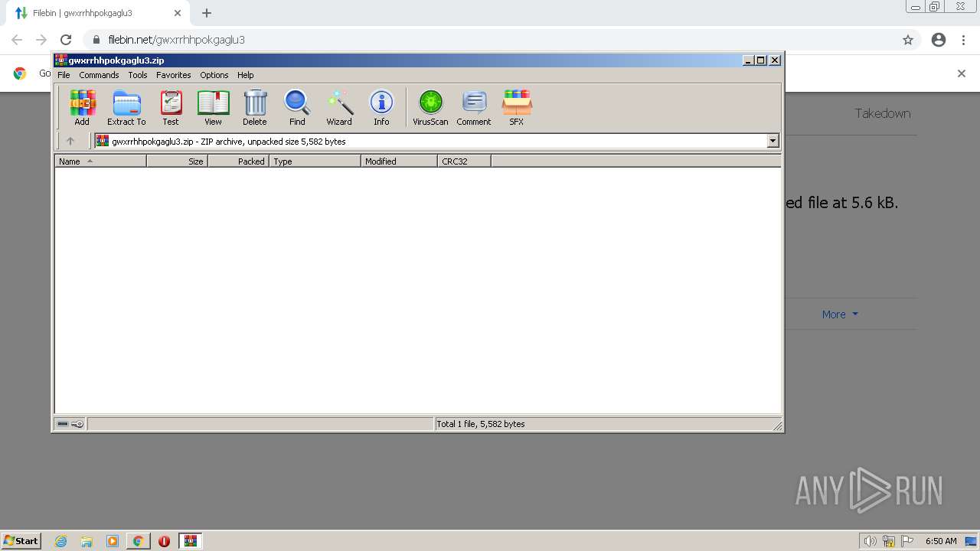The image size is (980, 551).
Task: Open the Tools menu
Action: pyautogui.click(x=138, y=75)
